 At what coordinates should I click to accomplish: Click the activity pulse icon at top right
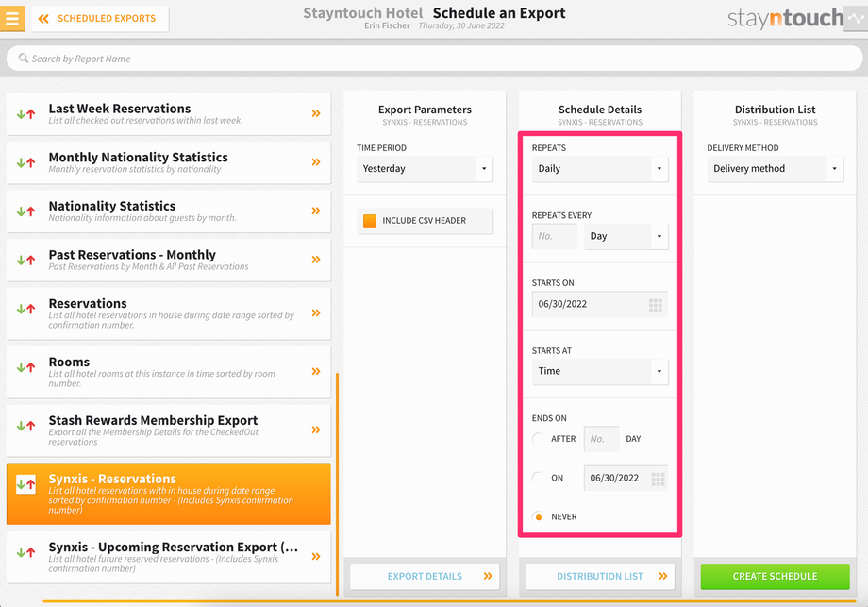pyautogui.click(x=856, y=18)
